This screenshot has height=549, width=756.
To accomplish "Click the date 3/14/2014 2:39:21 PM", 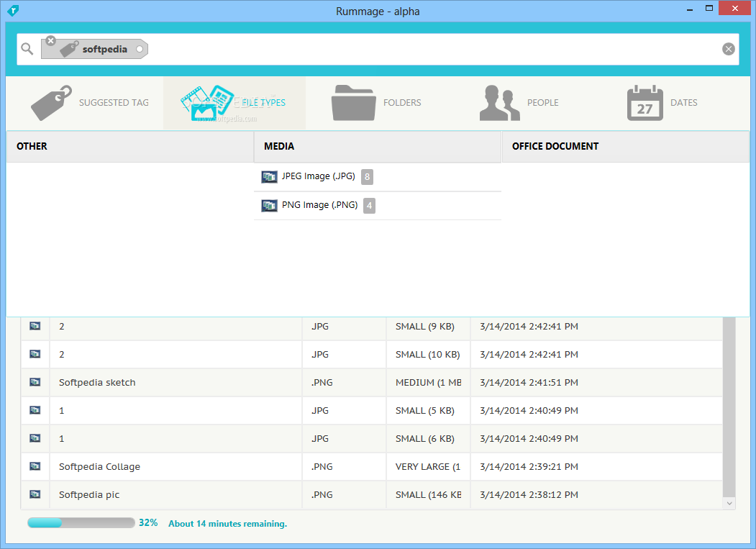I will coord(529,466).
